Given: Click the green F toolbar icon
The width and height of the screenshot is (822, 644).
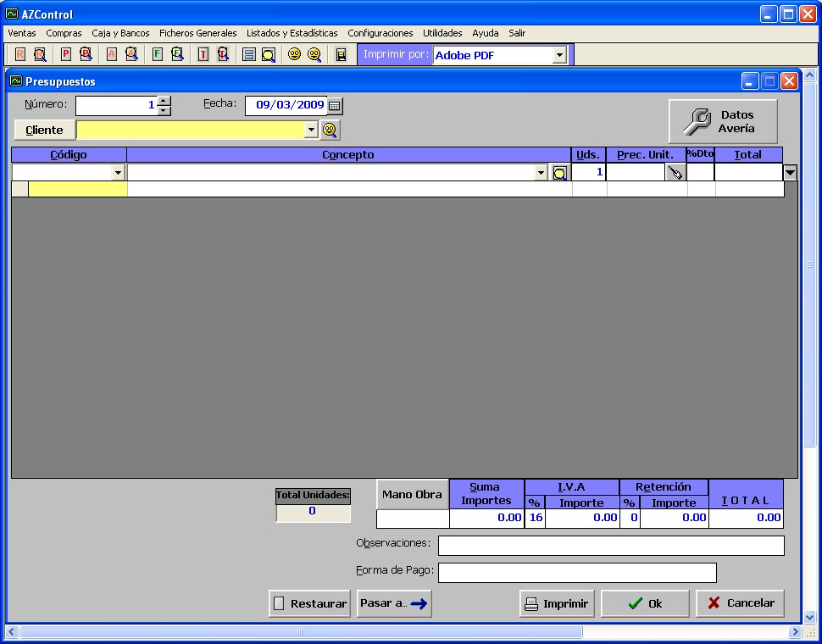Looking at the screenshot, I should pyautogui.click(x=158, y=54).
